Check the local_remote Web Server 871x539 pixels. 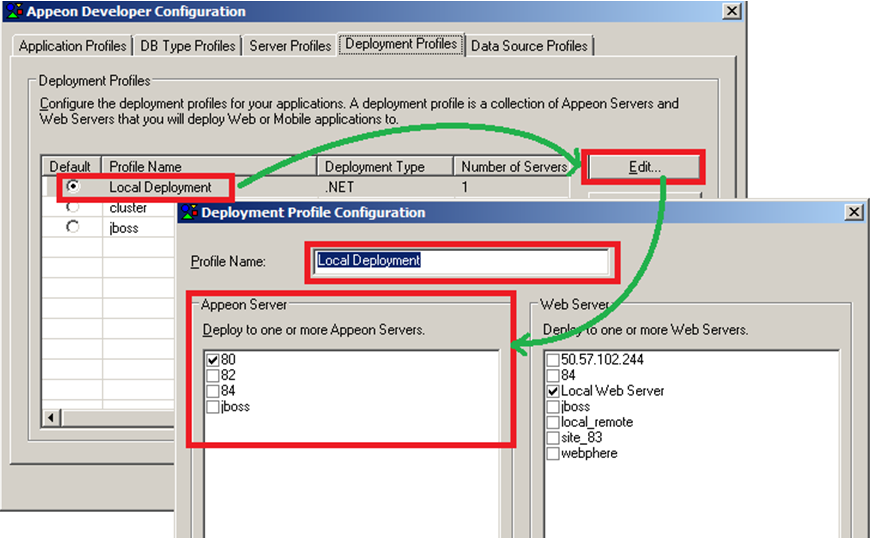pos(553,422)
